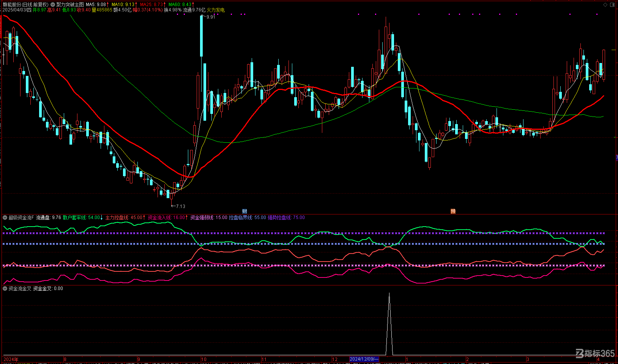
Task: Click month 8 on the time axis
Action: [65, 359]
